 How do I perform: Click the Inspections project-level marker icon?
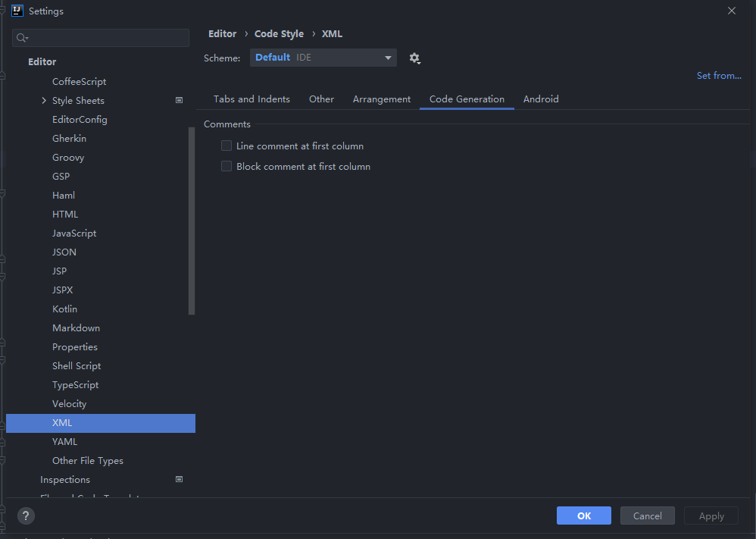[x=180, y=479]
